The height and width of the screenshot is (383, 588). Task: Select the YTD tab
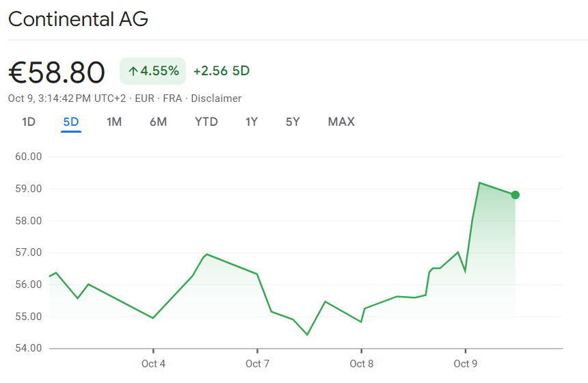206,122
